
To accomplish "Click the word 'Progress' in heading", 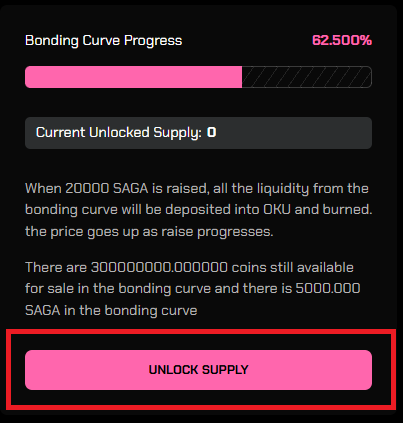I will (x=153, y=41).
